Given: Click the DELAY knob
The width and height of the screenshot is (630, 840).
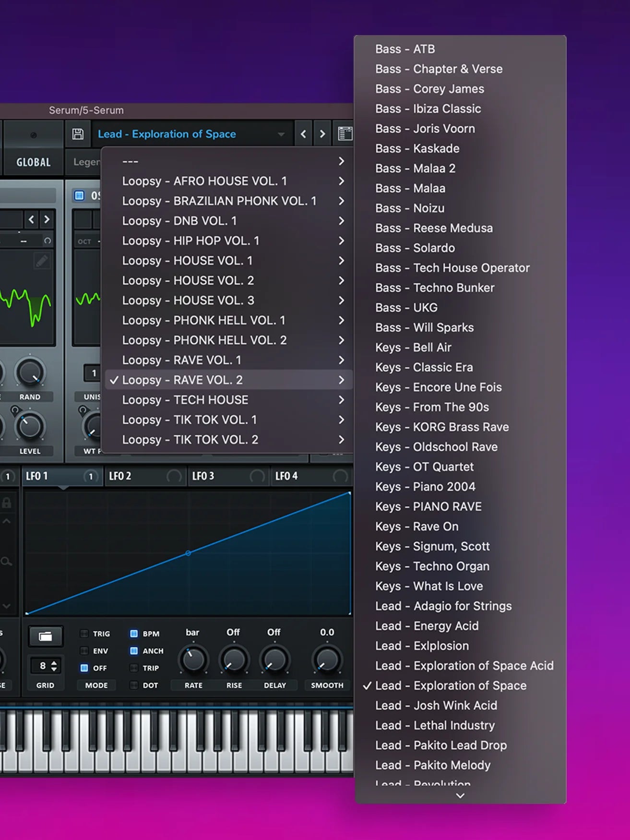Looking at the screenshot, I should [274, 660].
